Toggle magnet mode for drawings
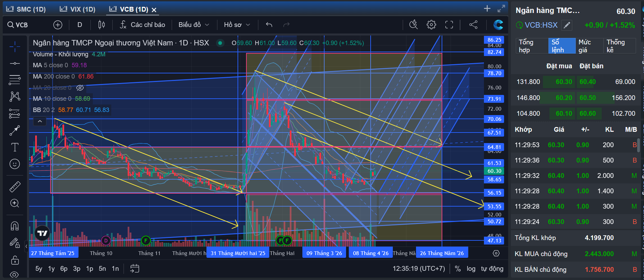This screenshot has width=644, height=280. [x=15, y=226]
